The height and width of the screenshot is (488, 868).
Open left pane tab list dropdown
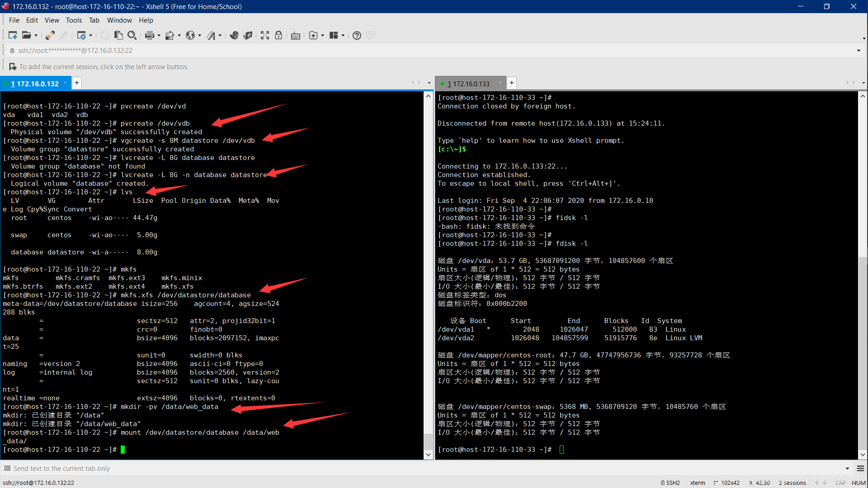point(429,83)
